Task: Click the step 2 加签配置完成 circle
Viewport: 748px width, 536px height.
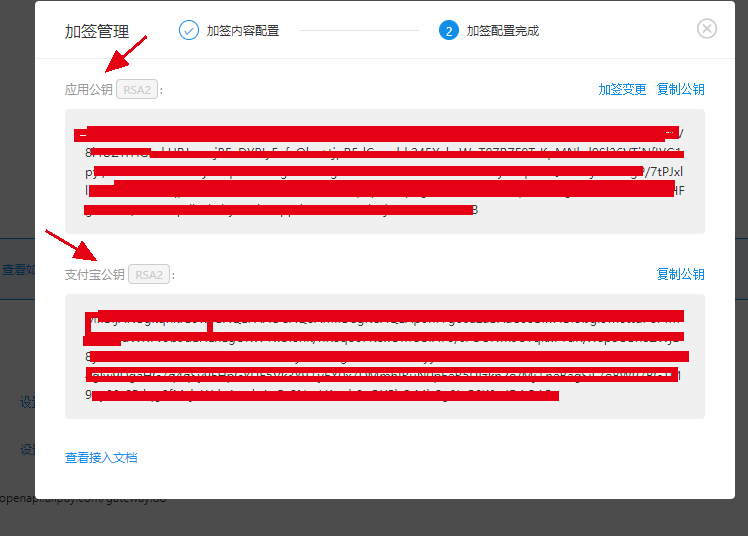Action: click(448, 31)
